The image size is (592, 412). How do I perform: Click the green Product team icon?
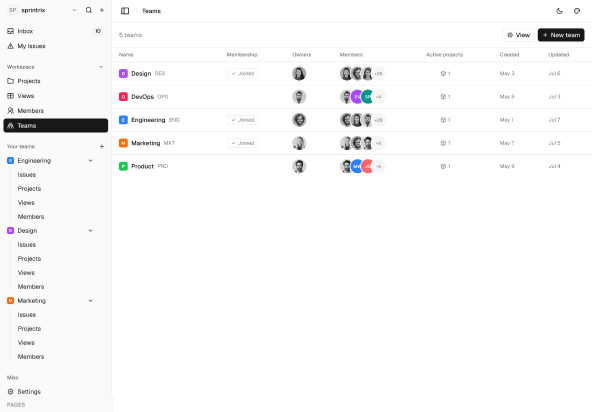[x=123, y=166]
